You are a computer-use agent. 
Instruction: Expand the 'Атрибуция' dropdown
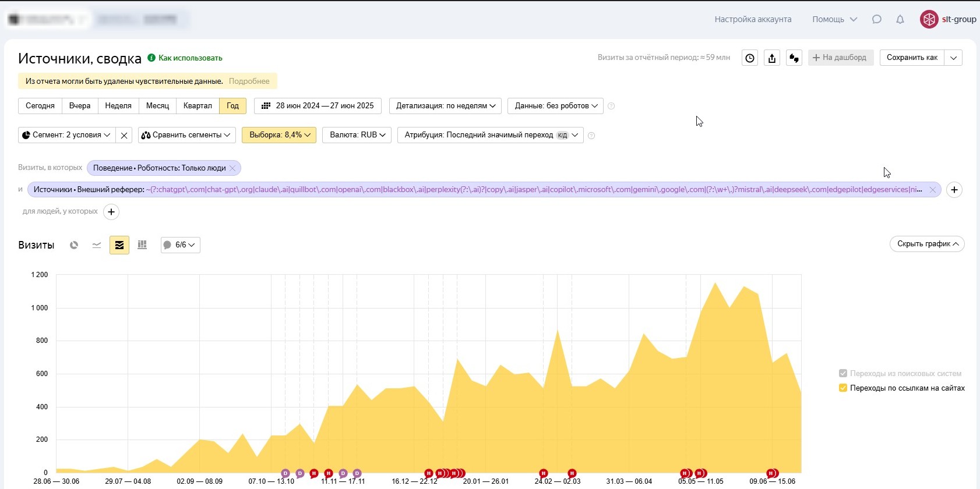point(491,135)
